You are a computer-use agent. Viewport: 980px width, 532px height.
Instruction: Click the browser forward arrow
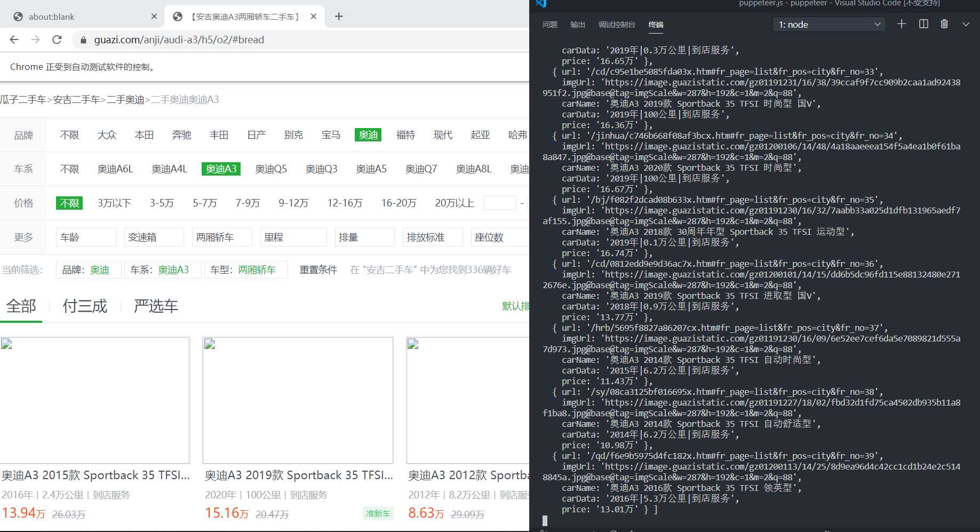pyautogui.click(x=35, y=39)
